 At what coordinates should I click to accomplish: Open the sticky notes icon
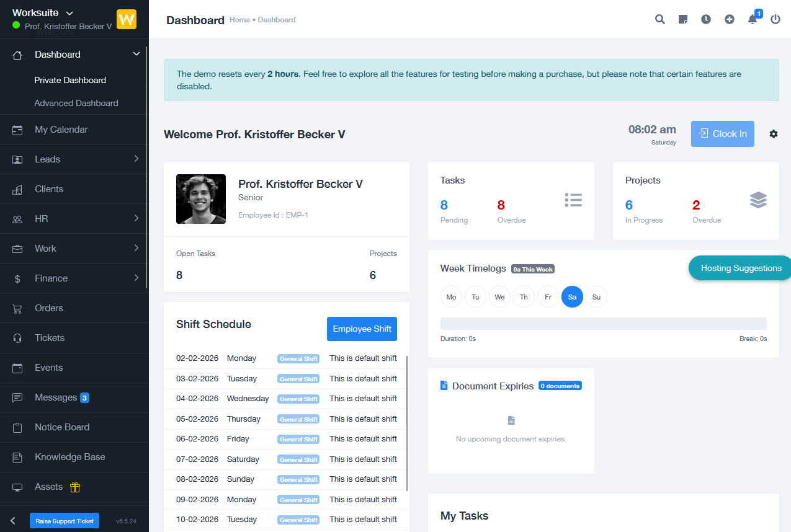[x=683, y=19]
